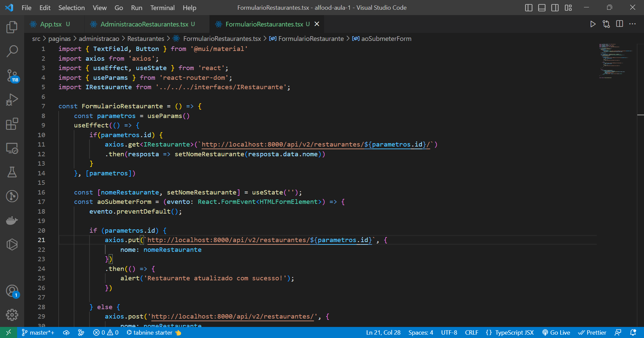Image resolution: width=644 pixels, height=338 pixels.
Task: Open the Terminal menu
Action: [162, 8]
